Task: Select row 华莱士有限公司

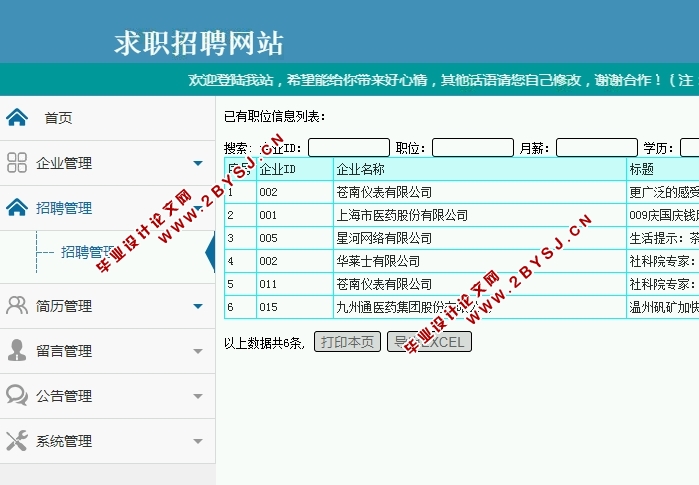Action: [461, 261]
